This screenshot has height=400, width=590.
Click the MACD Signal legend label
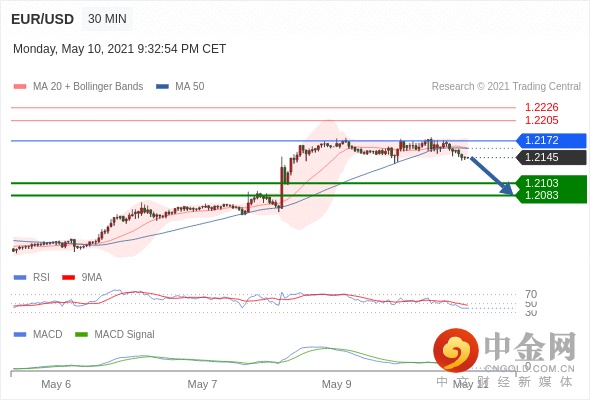[x=125, y=335]
